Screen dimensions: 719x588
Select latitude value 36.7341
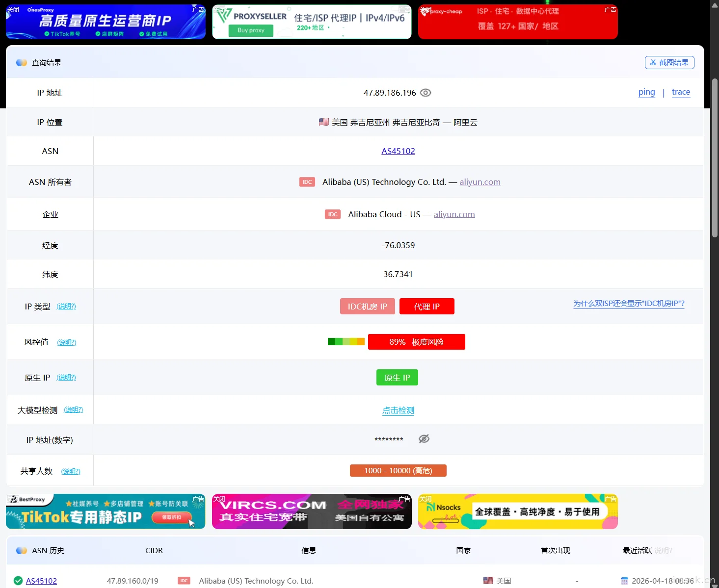[398, 274]
